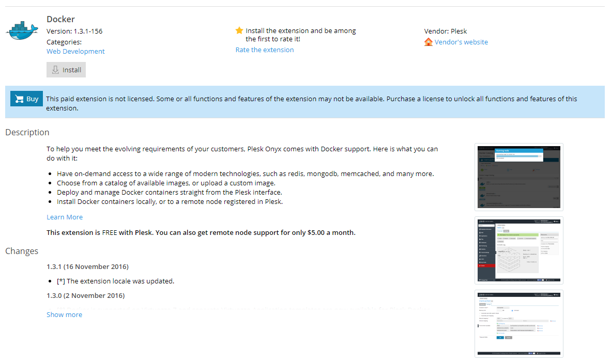The image size is (611, 364).
Task: Expand the changelog with Show more
Action: click(x=64, y=314)
